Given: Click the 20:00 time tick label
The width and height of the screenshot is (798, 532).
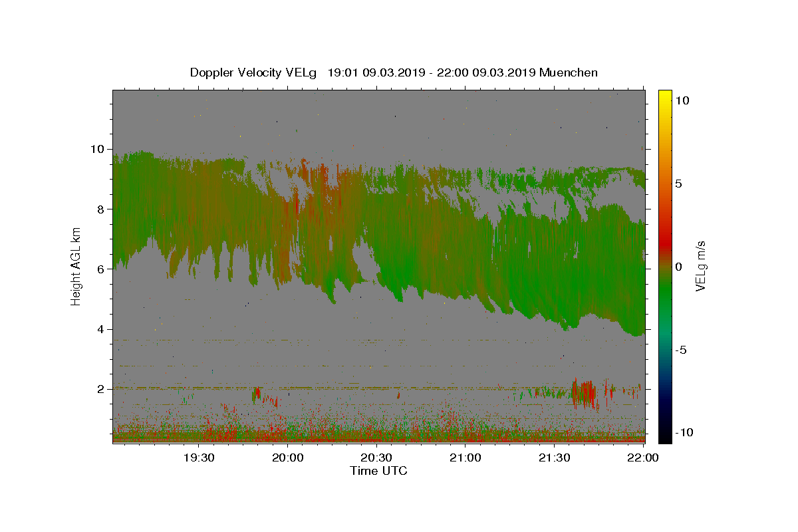Looking at the screenshot, I should [288, 458].
